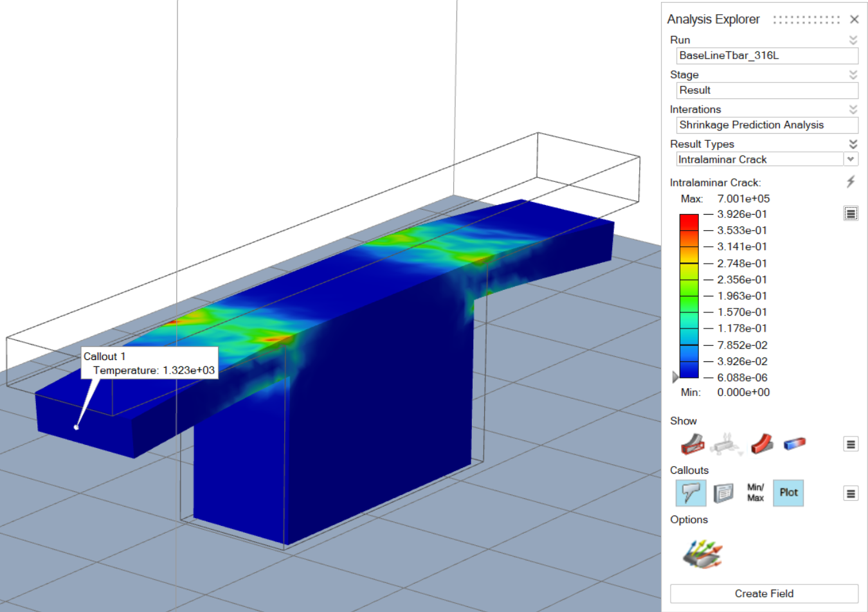Image resolution: width=868 pixels, height=612 pixels.
Task: Open the Show section list menu
Action: pyautogui.click(x=851, y=444)
